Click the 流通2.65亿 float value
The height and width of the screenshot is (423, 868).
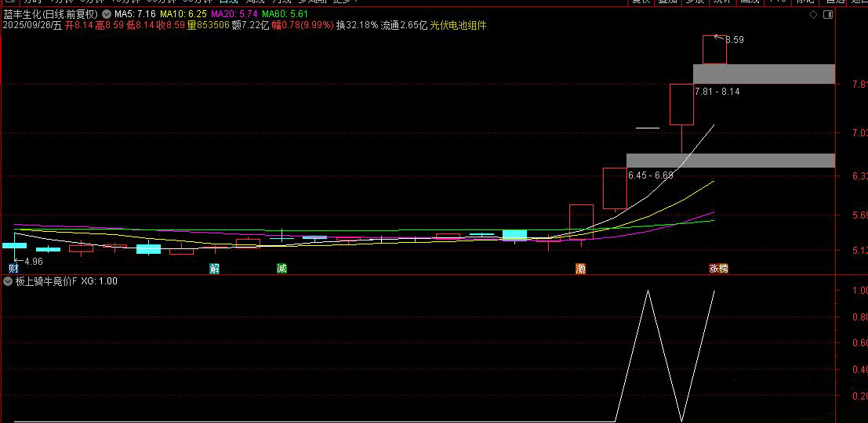tap(404, 25)
